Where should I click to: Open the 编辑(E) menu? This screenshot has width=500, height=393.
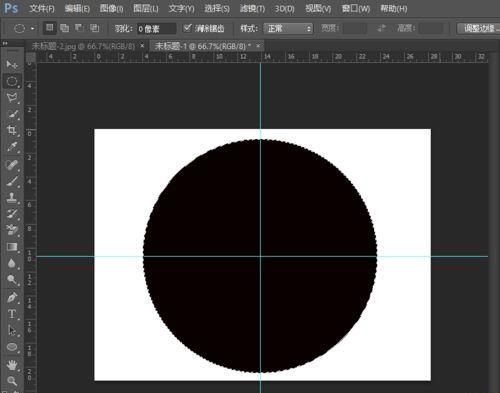click(77, 8)
